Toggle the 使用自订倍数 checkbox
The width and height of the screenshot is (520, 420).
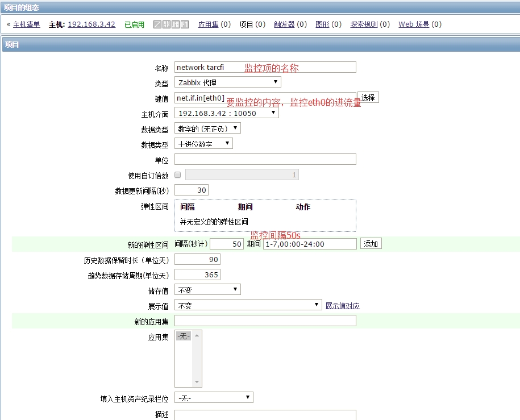pos(178,175)
